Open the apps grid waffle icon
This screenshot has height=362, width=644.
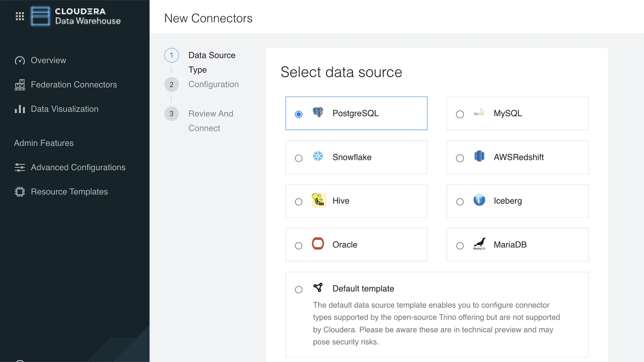coord(20,16)
